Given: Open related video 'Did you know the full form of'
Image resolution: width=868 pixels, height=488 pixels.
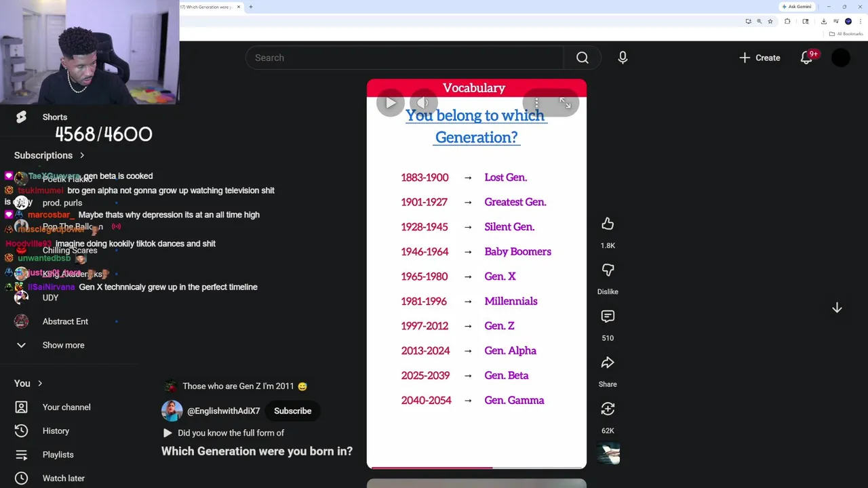Looking at the screenshot, I should [x=224, y=432].
